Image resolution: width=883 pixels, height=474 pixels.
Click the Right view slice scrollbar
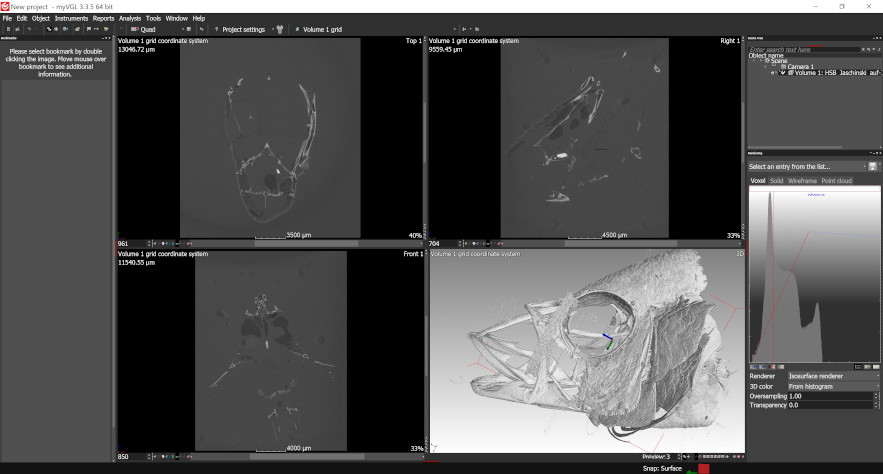(x=621, y=244)
